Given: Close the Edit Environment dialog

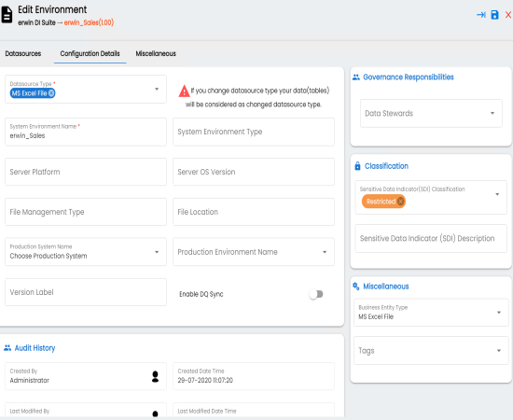Looking at the screenshot, I should [508, 15].
